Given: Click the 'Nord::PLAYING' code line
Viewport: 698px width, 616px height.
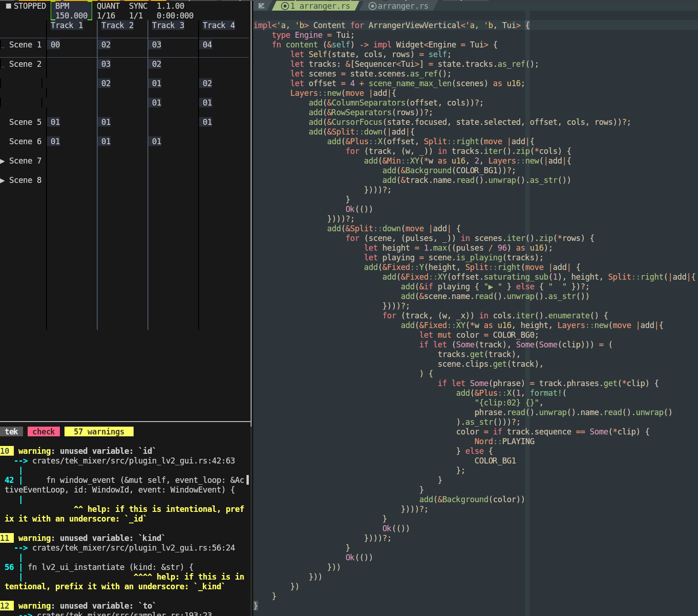Looking at the screenshot, I should [504, 441].
